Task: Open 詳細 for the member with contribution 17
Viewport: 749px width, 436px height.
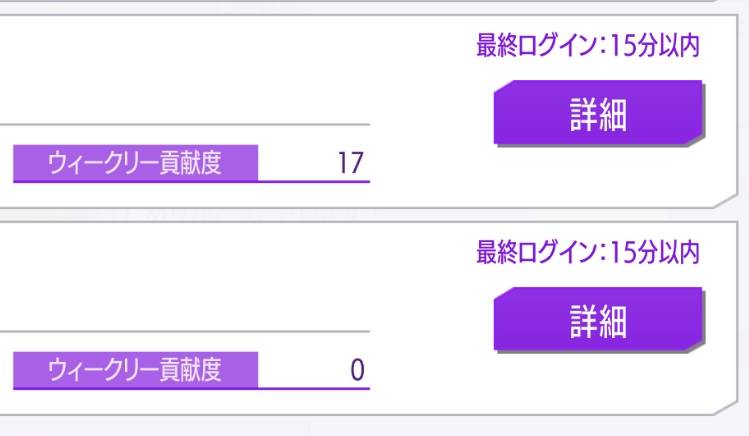Action: [x=598, y=114]
